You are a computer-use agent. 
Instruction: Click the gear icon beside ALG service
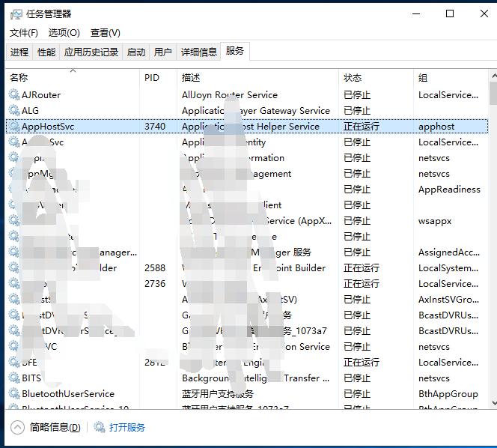click(x=14, y=111)
